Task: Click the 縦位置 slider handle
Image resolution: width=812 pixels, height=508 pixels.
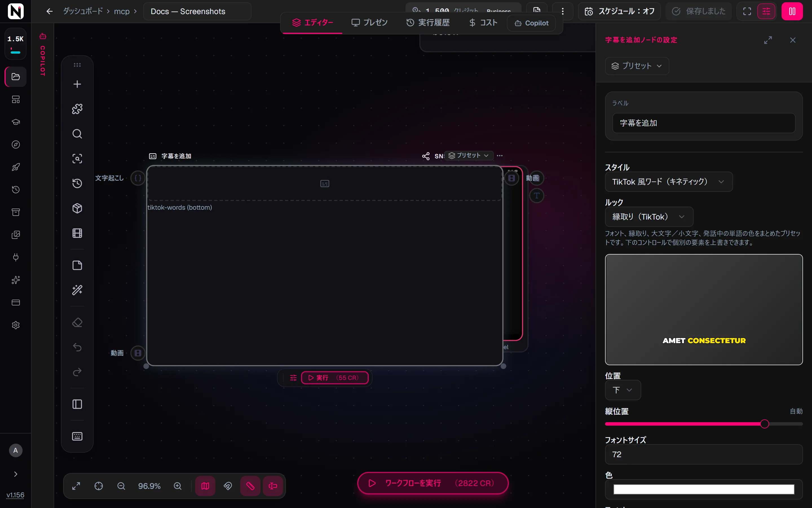Action: click(x=764, y=424)
